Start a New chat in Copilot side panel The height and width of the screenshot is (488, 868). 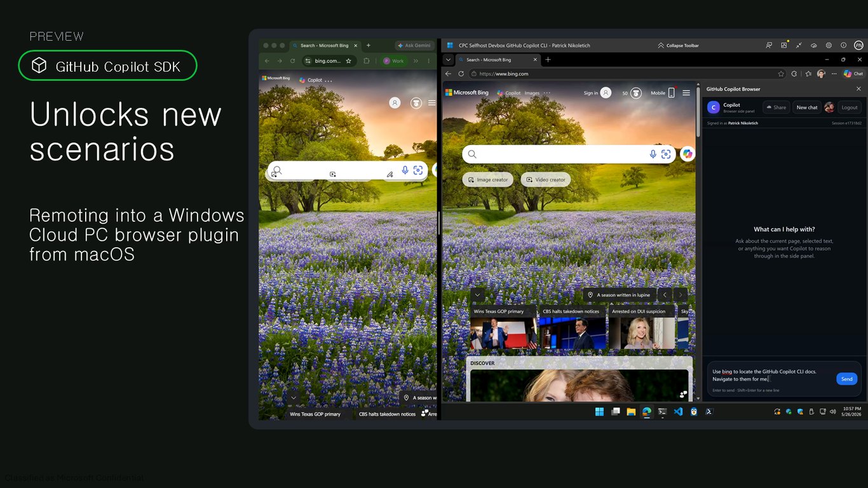pyautogui.click(x=807, y=107)
